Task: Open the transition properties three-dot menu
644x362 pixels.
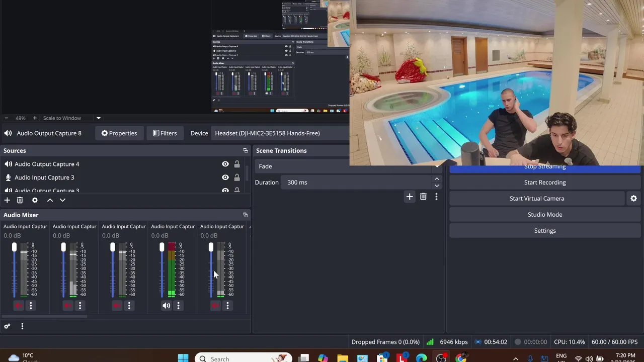Action: click(x=436, y=197)
